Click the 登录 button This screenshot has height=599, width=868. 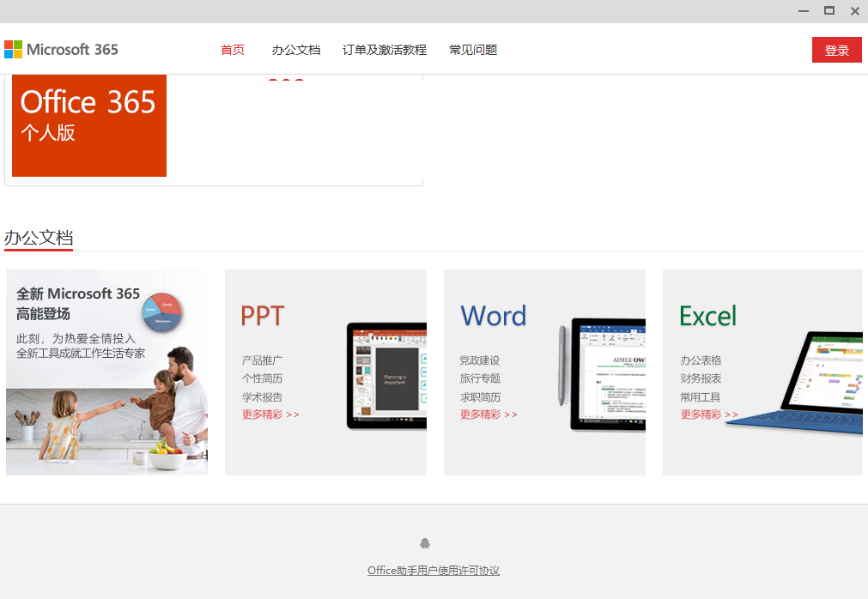point(836,49)
